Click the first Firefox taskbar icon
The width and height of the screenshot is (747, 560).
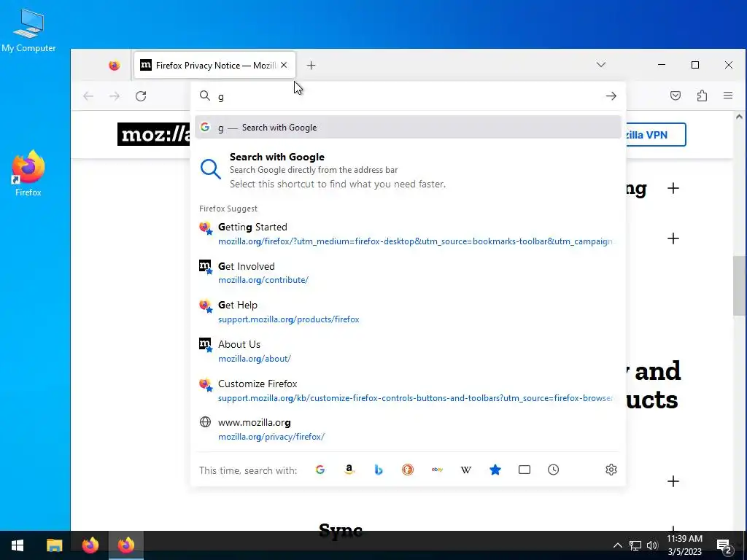[x=90, y=545]
